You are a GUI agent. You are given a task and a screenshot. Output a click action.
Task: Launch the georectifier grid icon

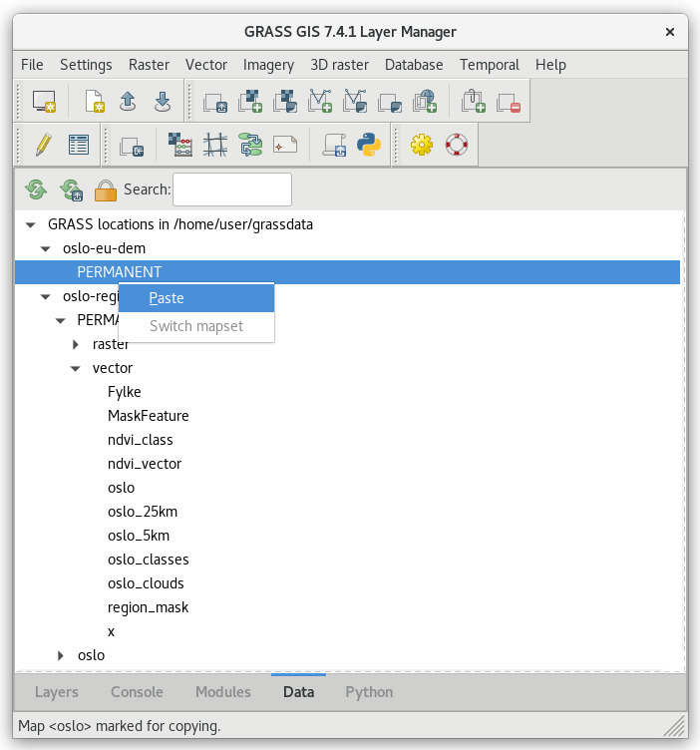coord(215,145)
